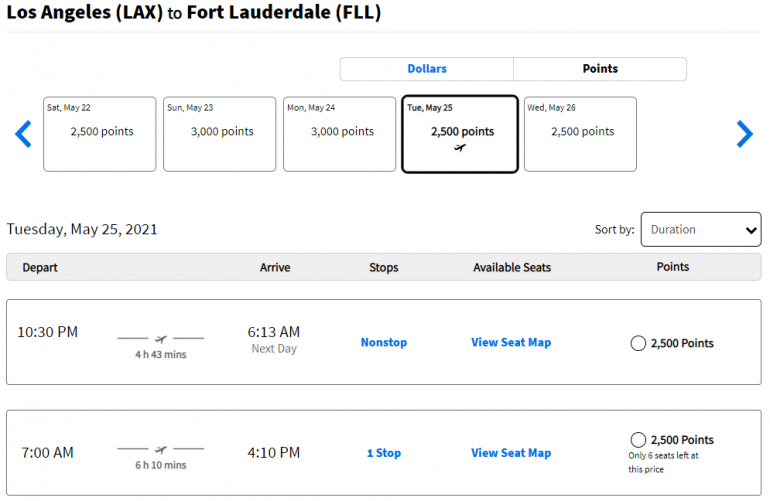Choose Sat, May 22 date card
Screen dimensions: 770x501
pyautogui.click(x=100, y=134)
